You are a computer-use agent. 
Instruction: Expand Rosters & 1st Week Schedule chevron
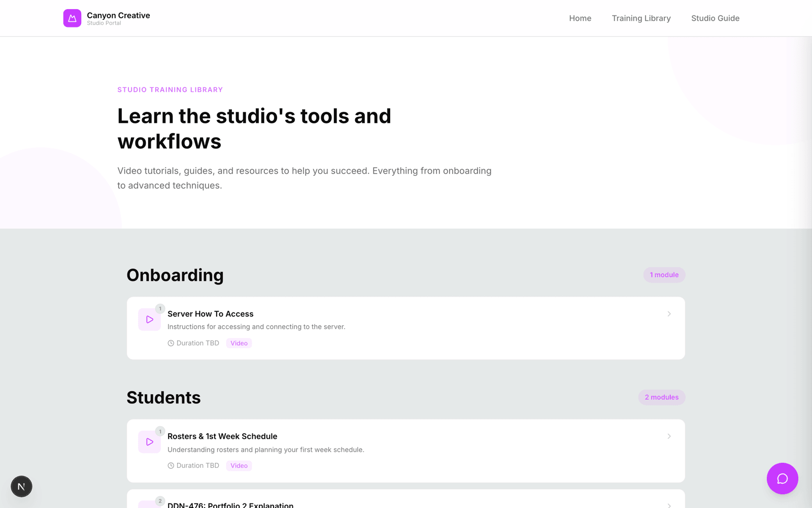(x=669, y=436)
